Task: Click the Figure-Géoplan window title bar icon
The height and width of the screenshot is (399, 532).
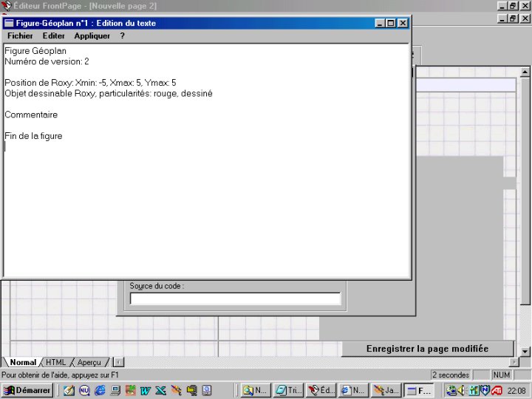Action: (x=9, y=23)
